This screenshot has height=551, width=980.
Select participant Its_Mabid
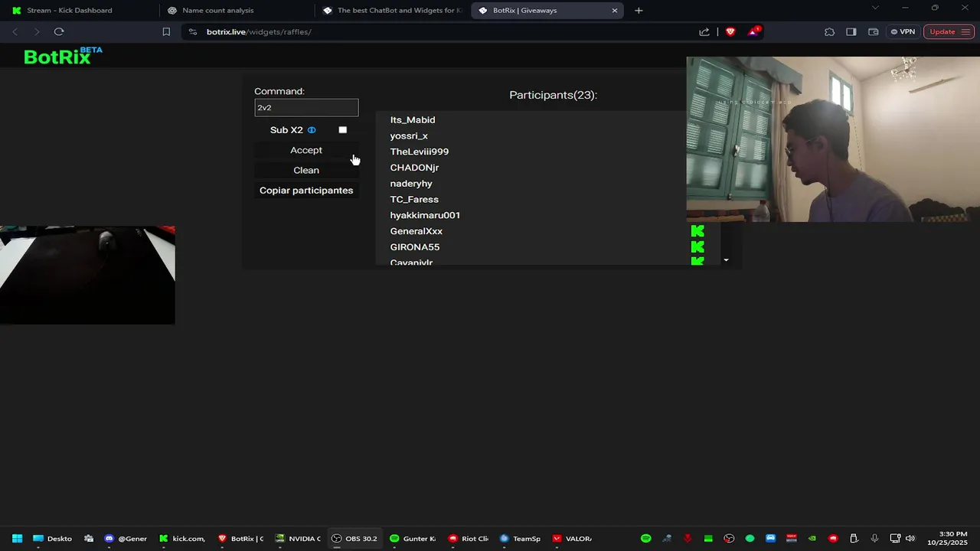coord(413,120)
